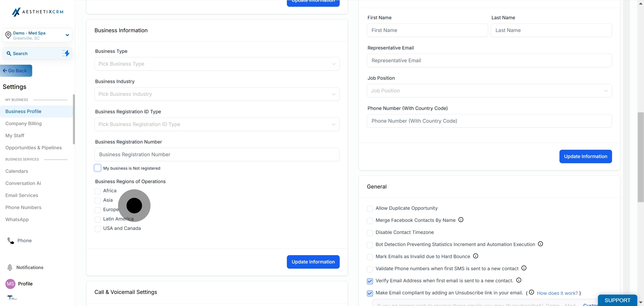The width and height of the screenshot is (644, 306).
Task: Click the AesthetixCRM logo
Action: pos(38,12)
